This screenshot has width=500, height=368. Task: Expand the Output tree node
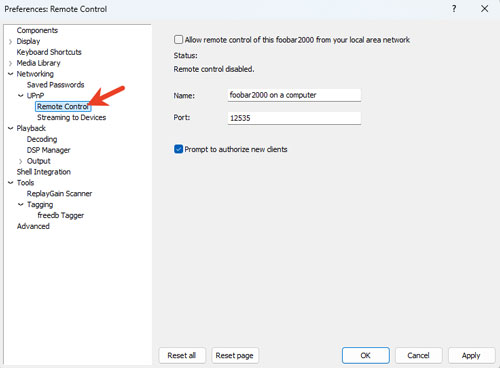pyautogui.click(x=21, y=161)
